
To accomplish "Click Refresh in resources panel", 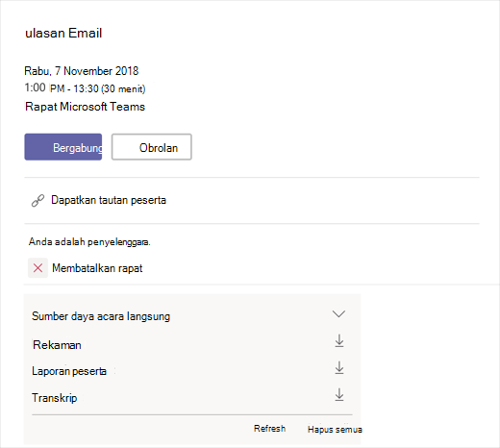I will click(x=269, y=429).
